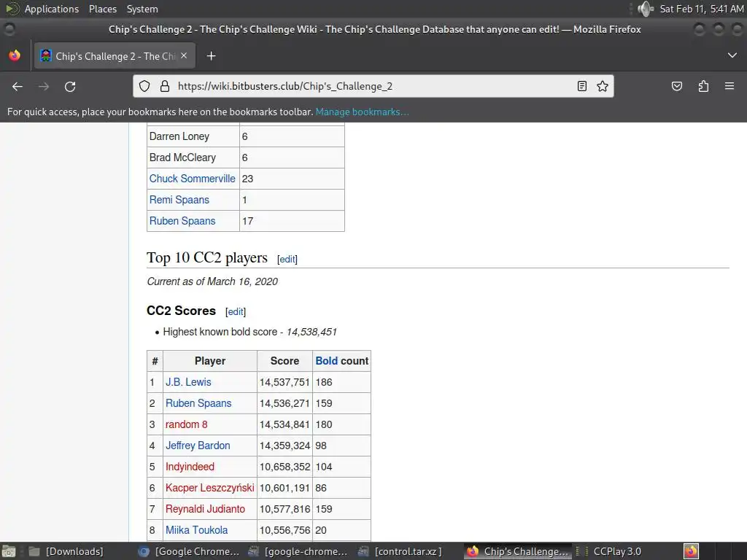The width and height of the screenshot is (747, 560).
Task: Click the volume speaker icon in top panel
Action: 646,9
